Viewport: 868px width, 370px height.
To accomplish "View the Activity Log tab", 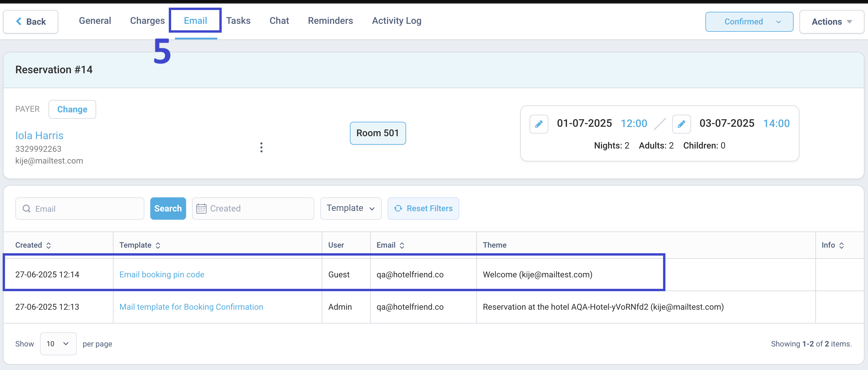I will [x=397, y=21].
